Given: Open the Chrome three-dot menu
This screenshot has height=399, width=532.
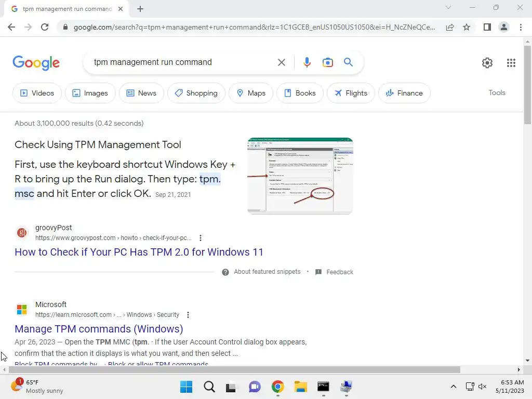Looking at the screenshot, I should (521, 27).
